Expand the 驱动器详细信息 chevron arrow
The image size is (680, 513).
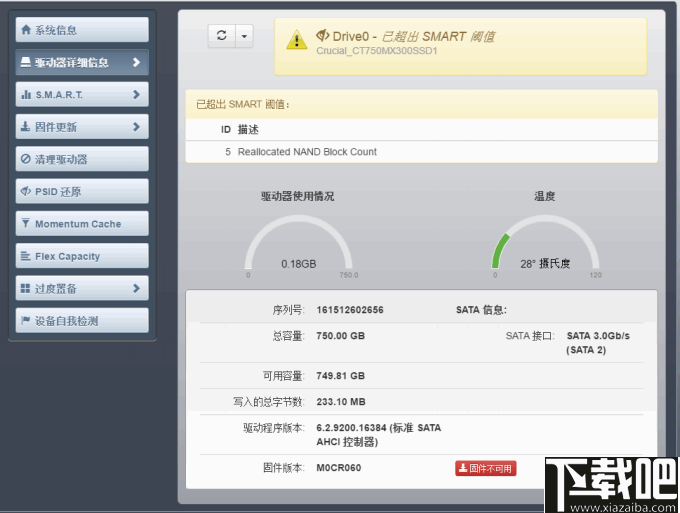[x=137, y=62]
